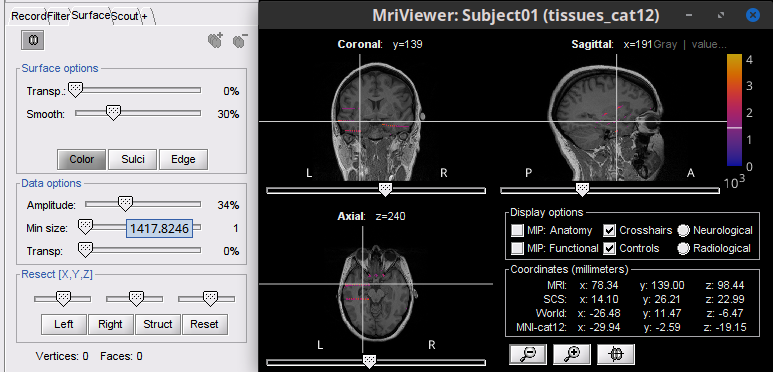Uncheck the Crosshairs checkbox
Image resolution: width=773 pixels, height=372 pixels.
tap(610, 230)
